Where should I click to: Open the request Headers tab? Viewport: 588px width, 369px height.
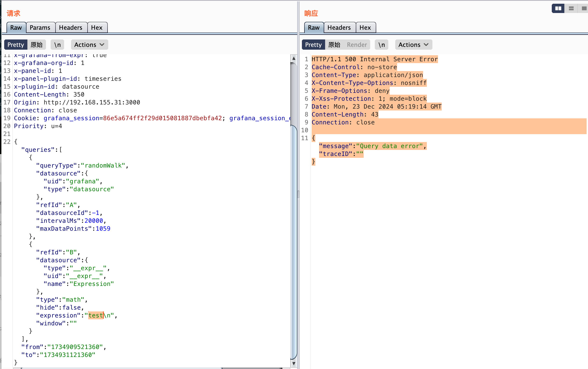[71, 28]
